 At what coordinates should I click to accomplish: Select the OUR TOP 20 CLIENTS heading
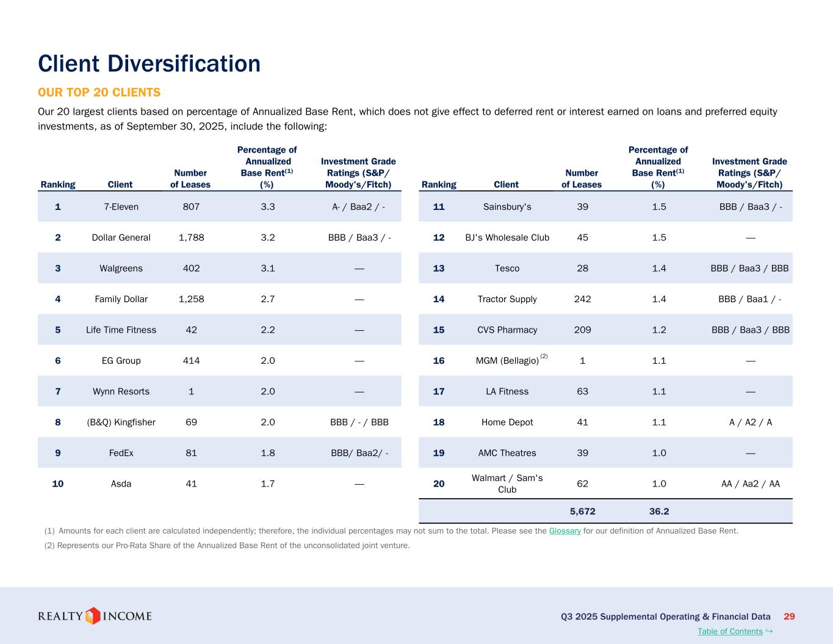click(99, 93)
